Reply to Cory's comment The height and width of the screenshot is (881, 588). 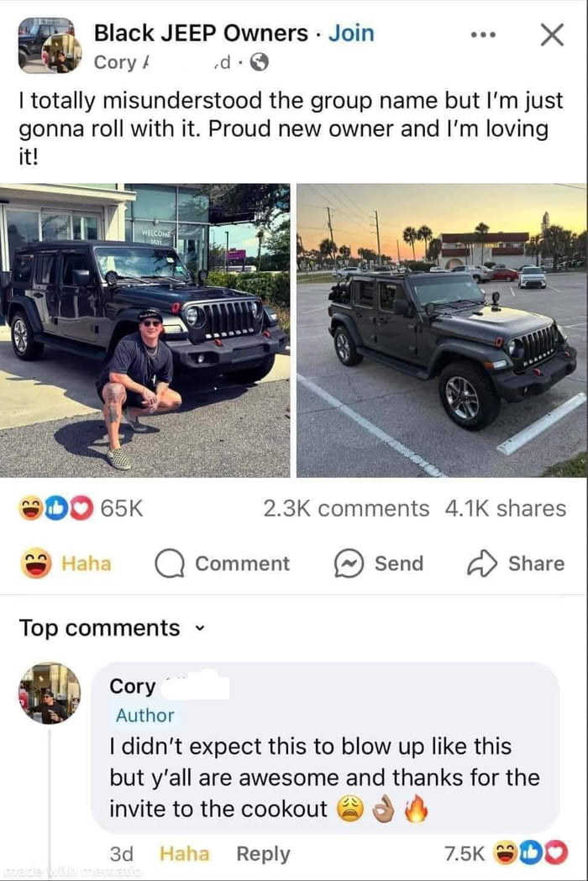click(263, 853)
